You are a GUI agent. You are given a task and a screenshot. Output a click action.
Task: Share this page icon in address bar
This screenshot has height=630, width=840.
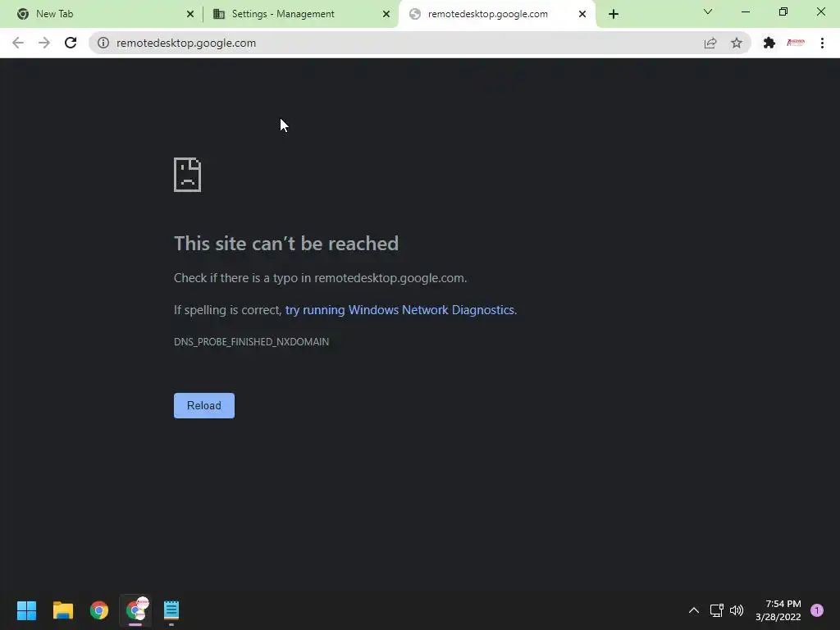tap(710, 43)
